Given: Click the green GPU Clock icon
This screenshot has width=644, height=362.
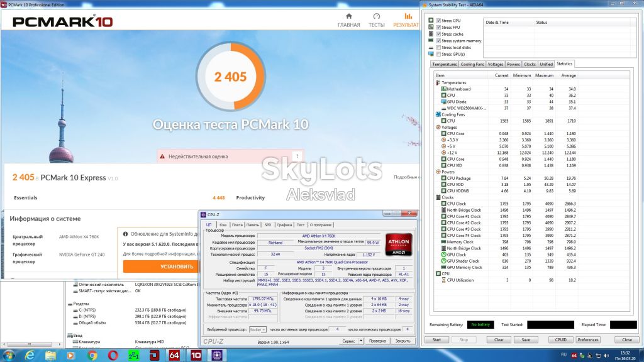Looking at the screenshot, I should [443, 255].
